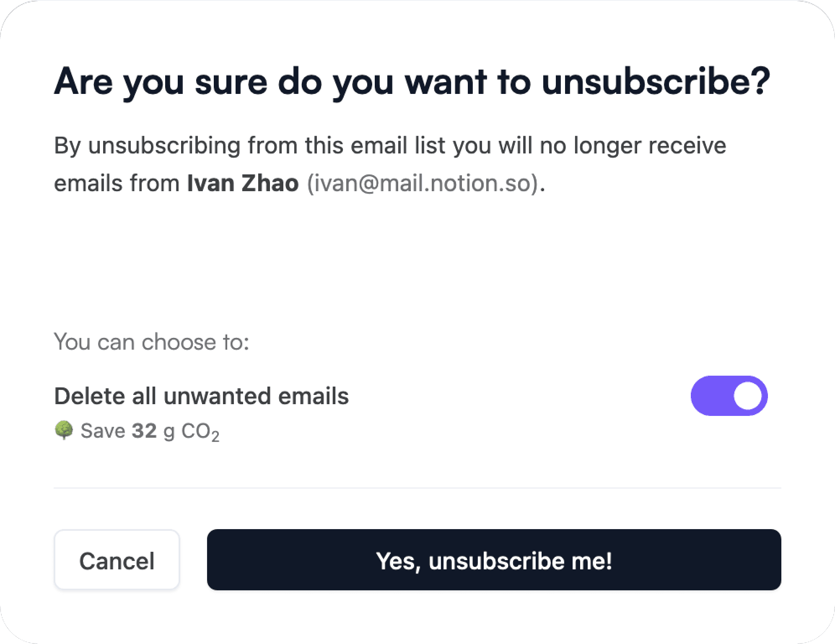Click the word "unsubscribe?" in the heading

[656, 81]
